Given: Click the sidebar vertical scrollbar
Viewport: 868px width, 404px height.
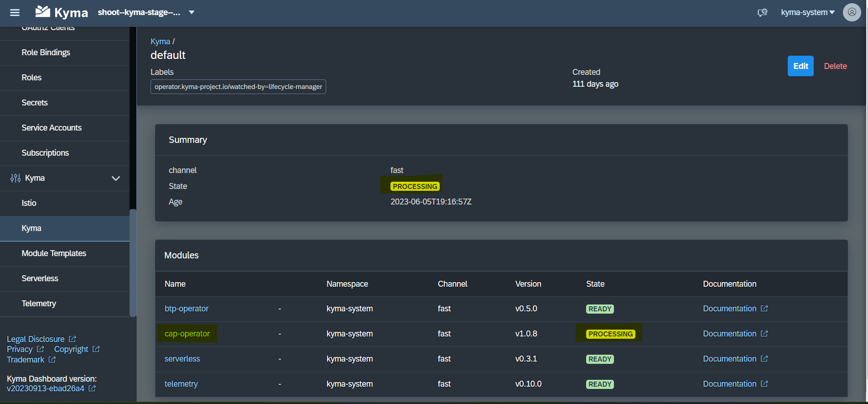Looking at the screenshot, I should pos(133,262).
